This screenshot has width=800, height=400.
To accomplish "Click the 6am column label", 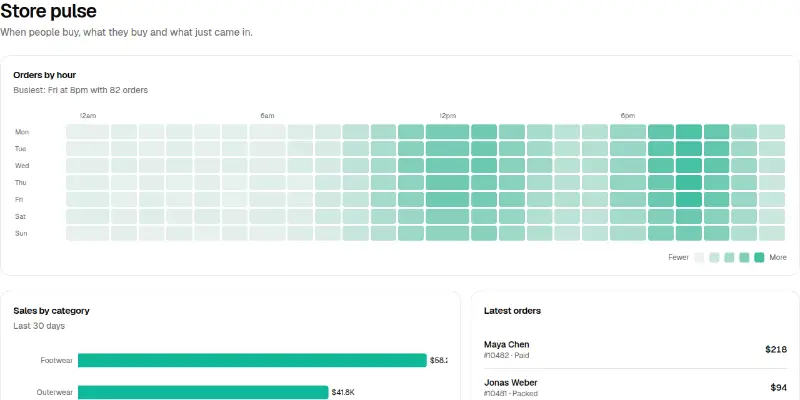I will click(267, 116).
